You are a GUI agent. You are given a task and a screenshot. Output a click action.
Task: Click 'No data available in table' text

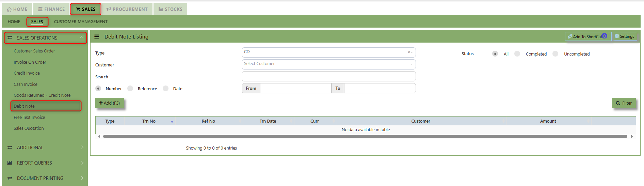366,130
